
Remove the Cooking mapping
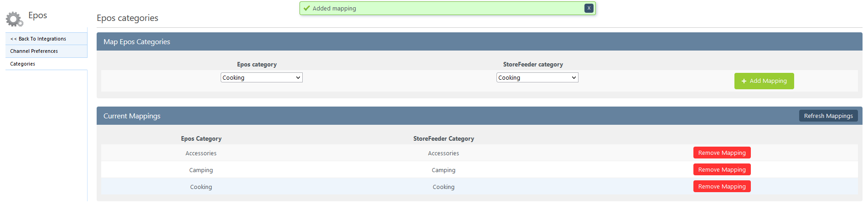[722, 186]
